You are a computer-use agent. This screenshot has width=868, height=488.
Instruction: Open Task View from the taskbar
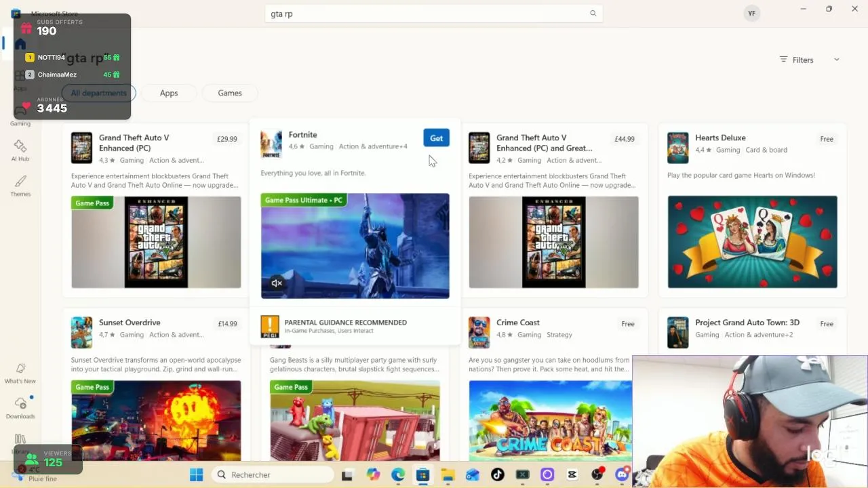[347, 475]
